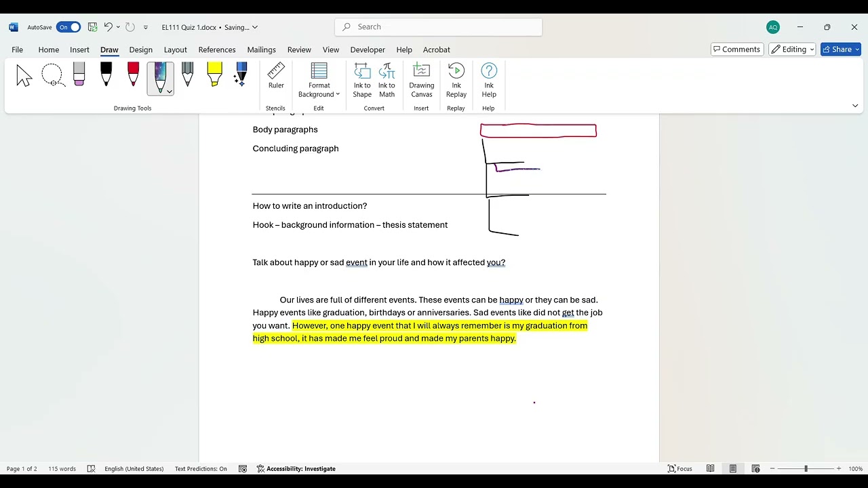Open the Help tab
This screenshot has height=488, width=868.
click(x=404, y=49)
